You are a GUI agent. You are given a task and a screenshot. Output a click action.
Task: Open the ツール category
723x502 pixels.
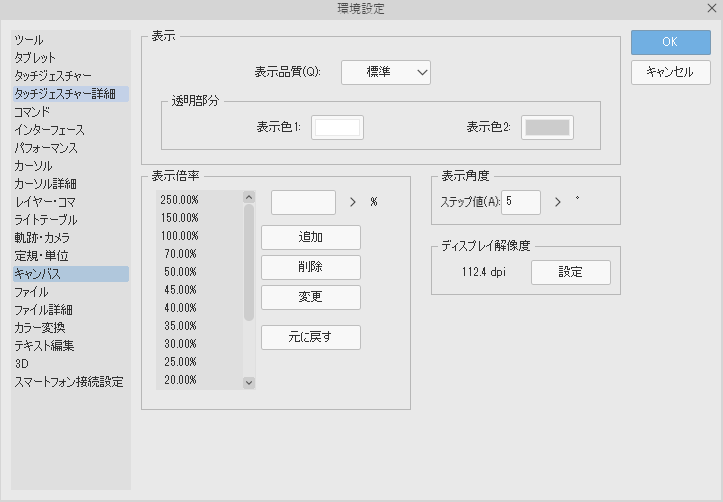click(71, 40)
